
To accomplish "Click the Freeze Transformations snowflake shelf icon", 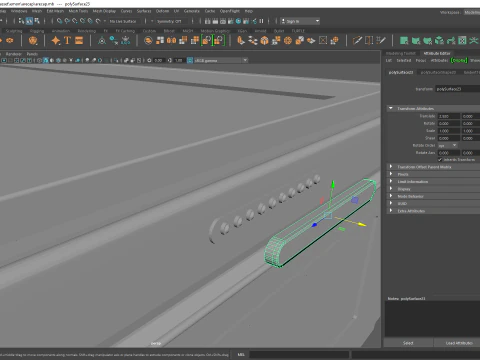I will [126, 41].
